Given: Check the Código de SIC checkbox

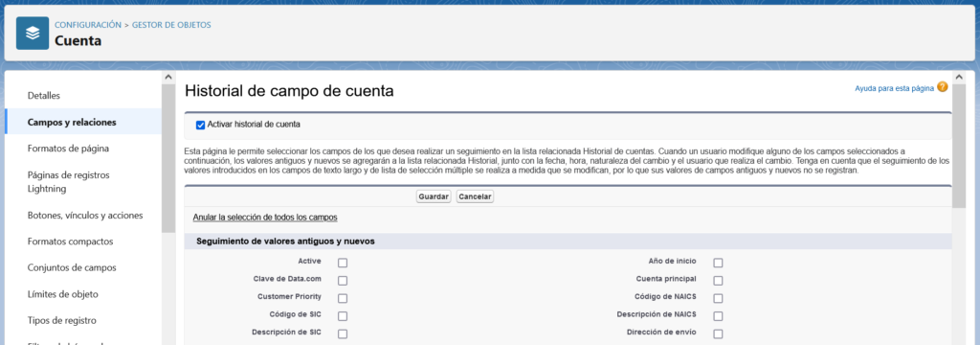Looking at the screenshot, I should coord(343,316).
